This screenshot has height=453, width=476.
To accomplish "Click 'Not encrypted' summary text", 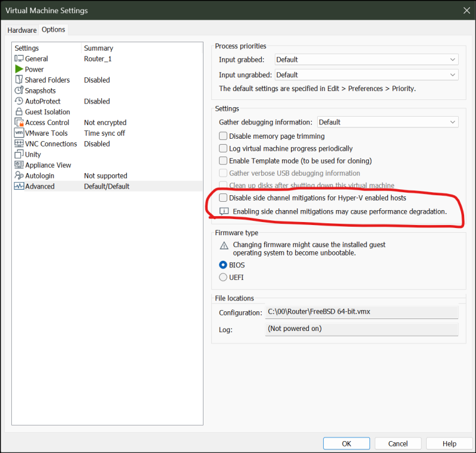I will point(105,123).
